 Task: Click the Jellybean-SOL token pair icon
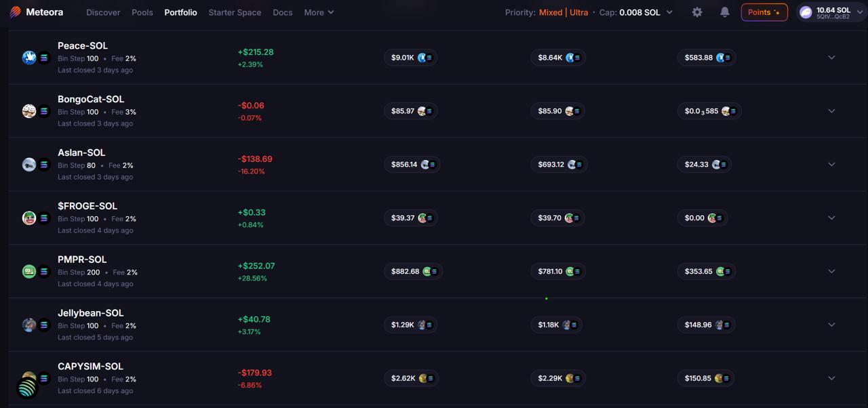pos(36,325)
